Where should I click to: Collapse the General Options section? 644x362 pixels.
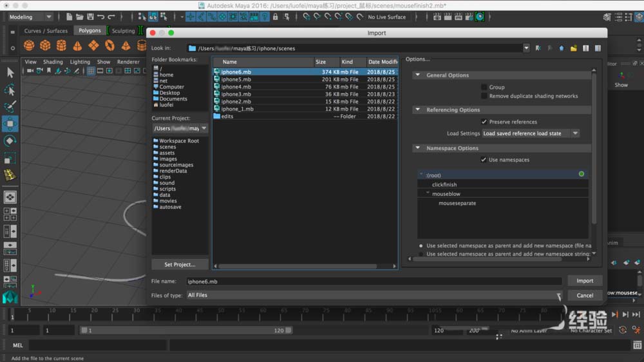[418, 75]
